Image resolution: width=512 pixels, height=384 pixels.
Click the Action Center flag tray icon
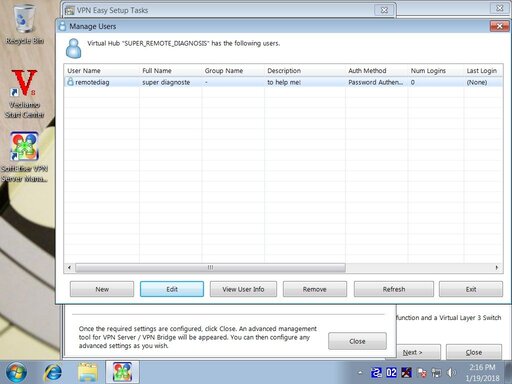(x=422, y=372)
